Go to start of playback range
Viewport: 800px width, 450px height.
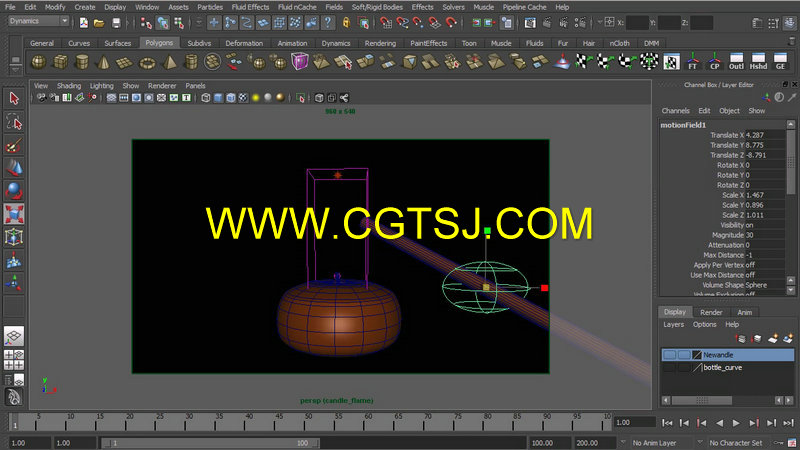tap(667, 422)
